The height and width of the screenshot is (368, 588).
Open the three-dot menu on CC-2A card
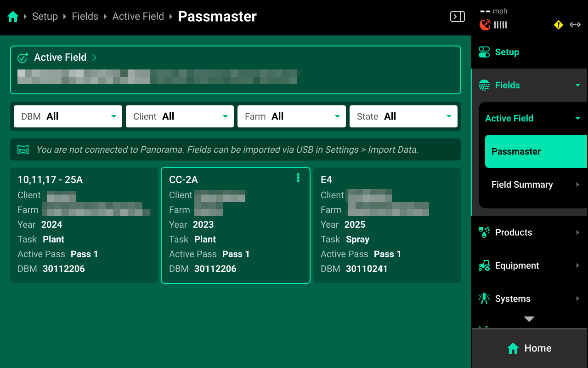[x=298, y=178]
